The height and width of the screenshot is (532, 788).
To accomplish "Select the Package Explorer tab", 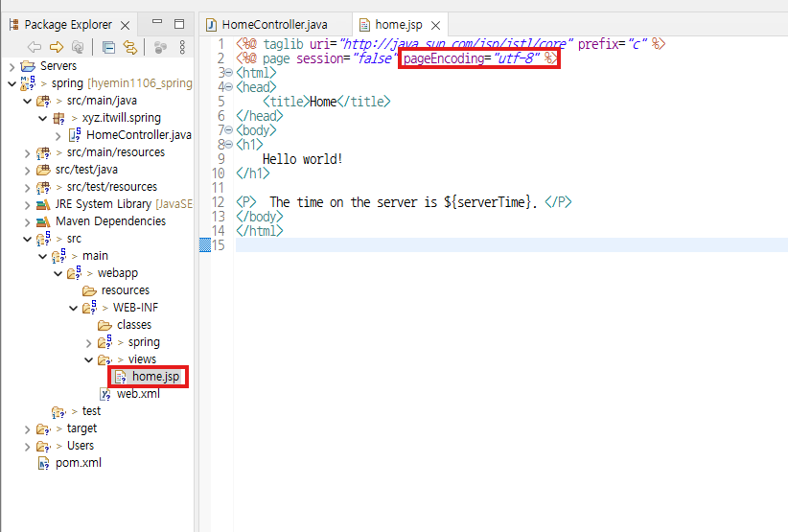I will pyautogui.click(x=68, y=25).
